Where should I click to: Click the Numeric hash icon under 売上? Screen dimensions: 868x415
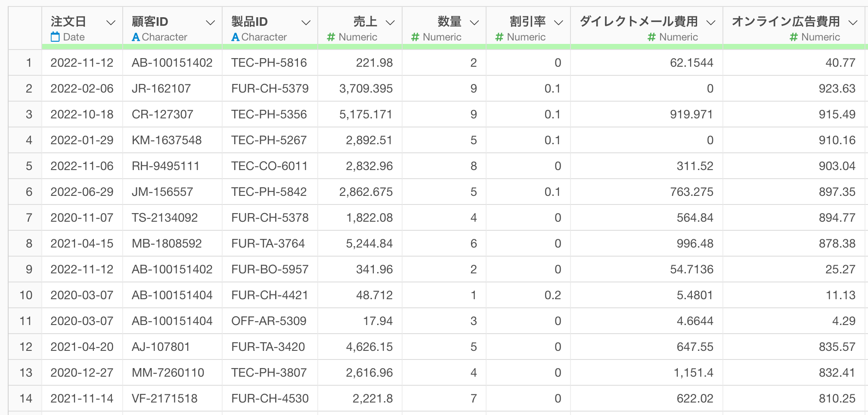(x=331, y=37)
